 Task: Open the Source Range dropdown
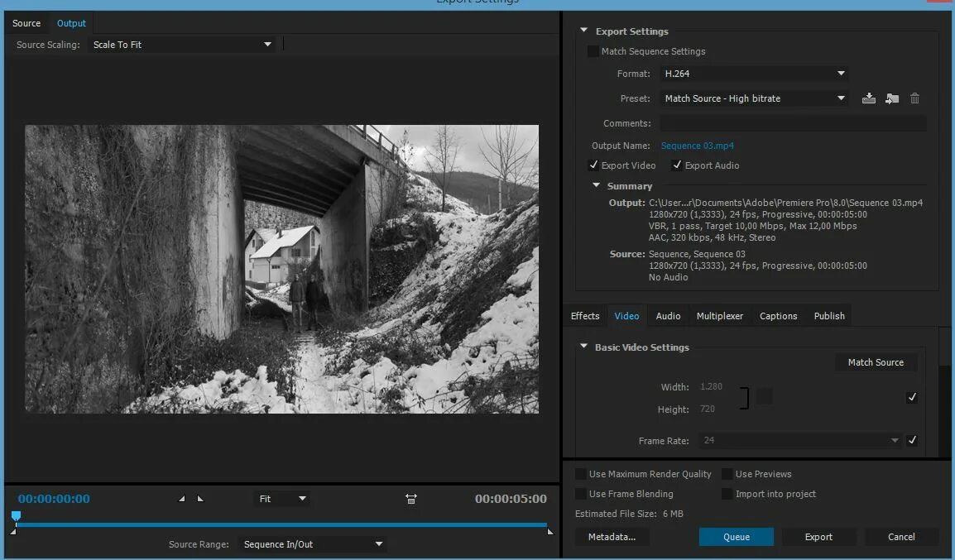[312, 543]
